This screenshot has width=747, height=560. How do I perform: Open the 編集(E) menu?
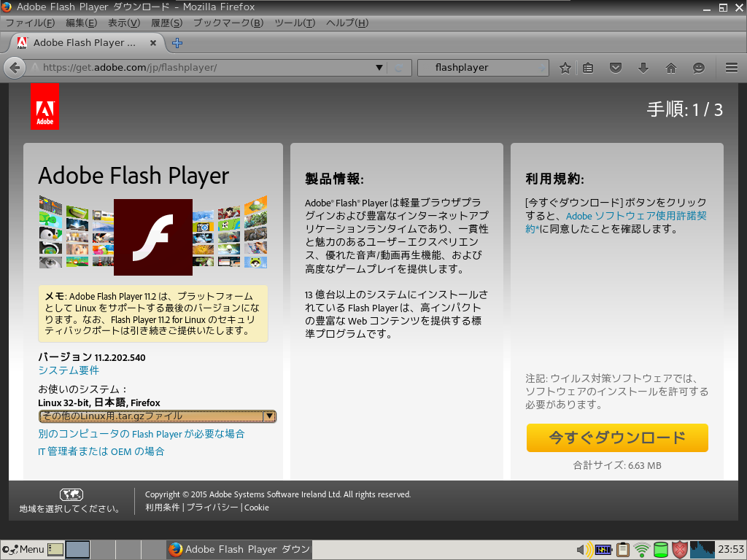coord(81,23)
